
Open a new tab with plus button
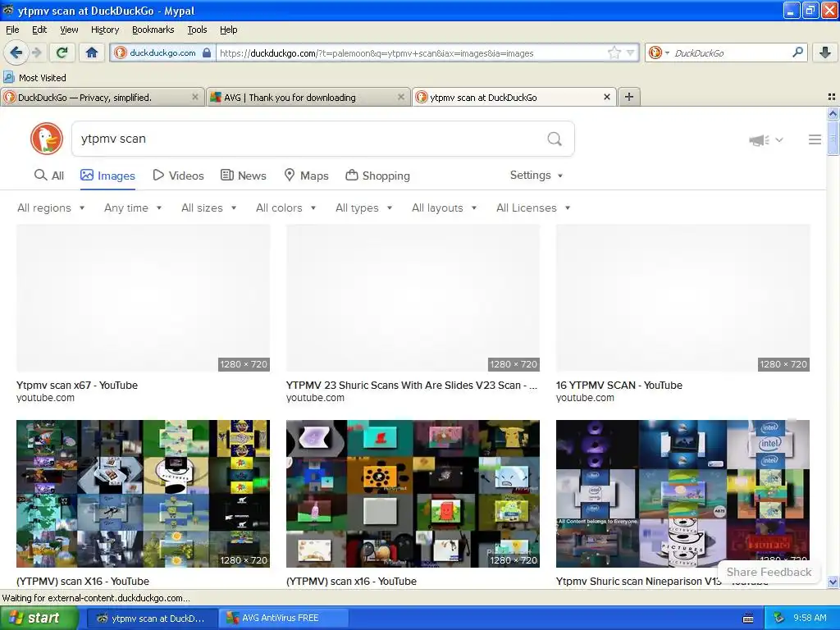[629, 97]
